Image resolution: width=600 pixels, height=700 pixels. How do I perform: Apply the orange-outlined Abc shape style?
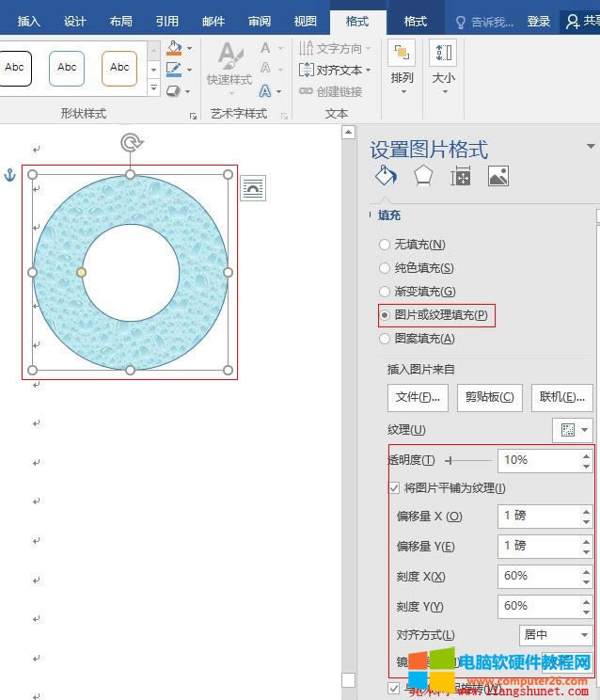coord(119,69)
